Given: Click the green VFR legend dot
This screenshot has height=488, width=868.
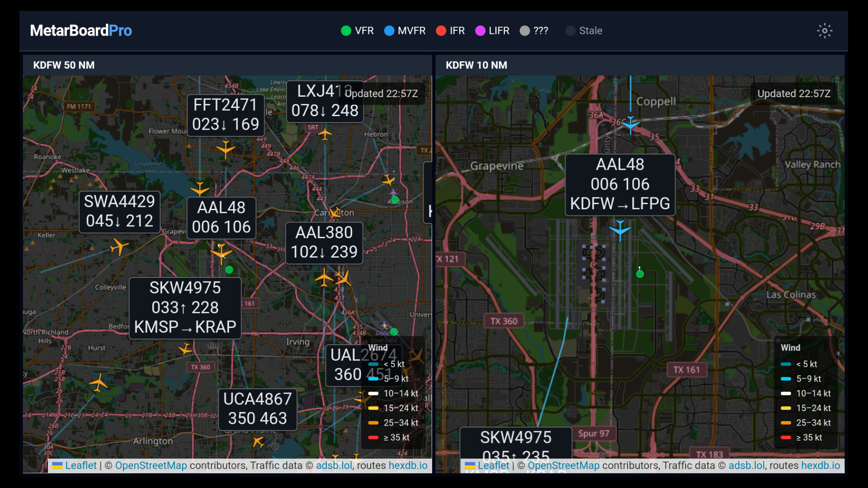Looking at the screenshot, I should pos(346,31).
